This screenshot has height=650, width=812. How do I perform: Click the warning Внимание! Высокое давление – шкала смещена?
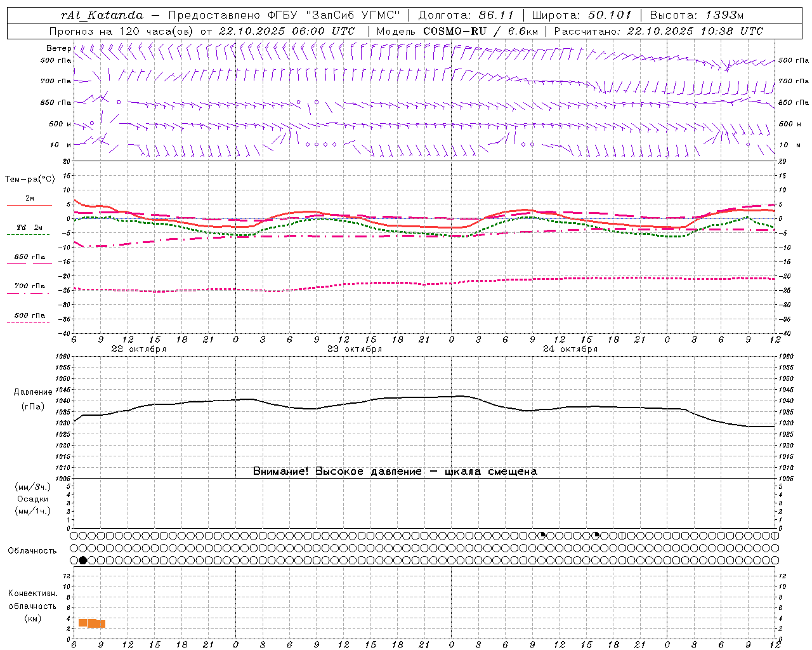click(395, 472)
